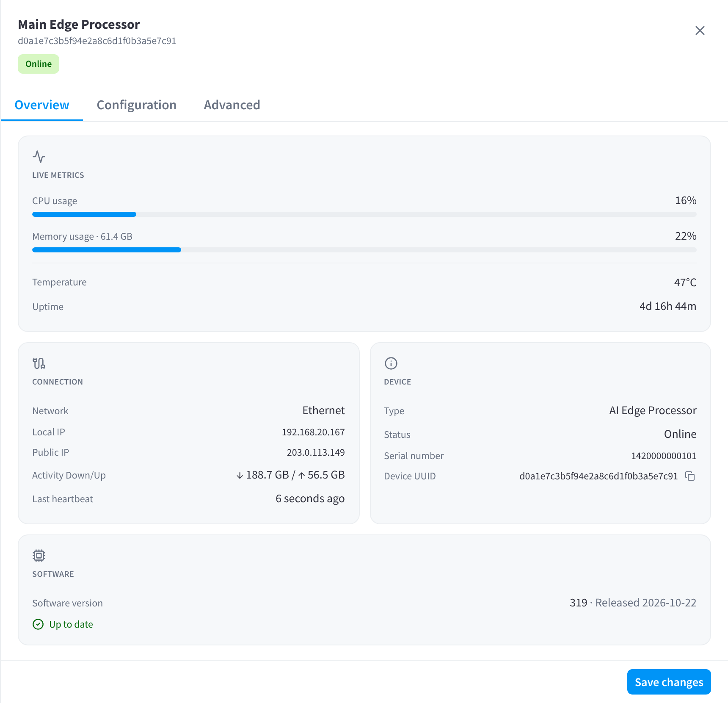The height and width of the screenshot is (703, 728).
Task: Click the CPU usage progress bar
Action: (x=364, y=214)
